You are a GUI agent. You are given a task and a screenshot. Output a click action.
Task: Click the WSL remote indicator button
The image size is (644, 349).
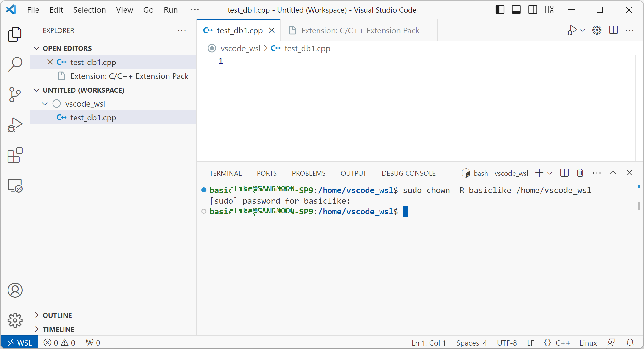point(19,342)
